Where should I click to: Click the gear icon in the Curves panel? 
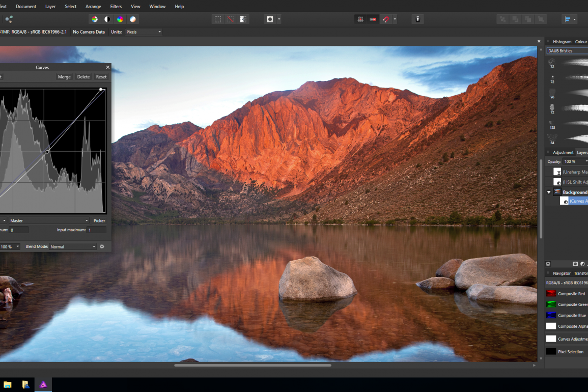tap(102, 246)
